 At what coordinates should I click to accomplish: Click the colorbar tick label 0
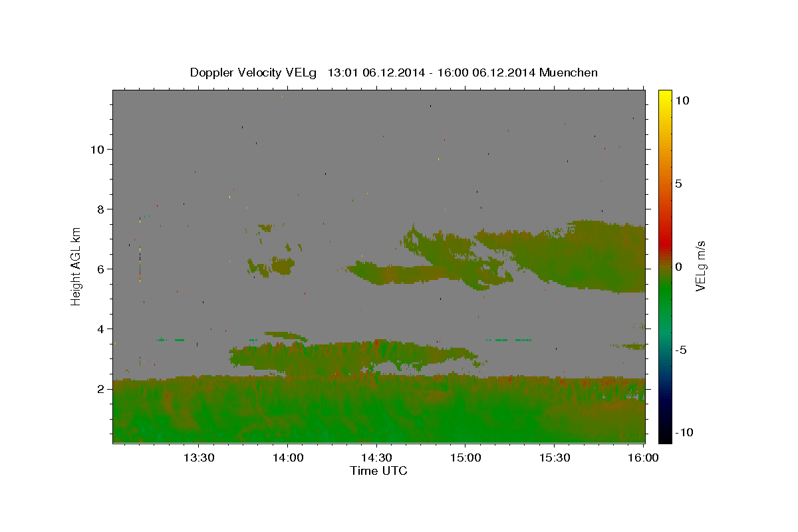pos(679,267)
